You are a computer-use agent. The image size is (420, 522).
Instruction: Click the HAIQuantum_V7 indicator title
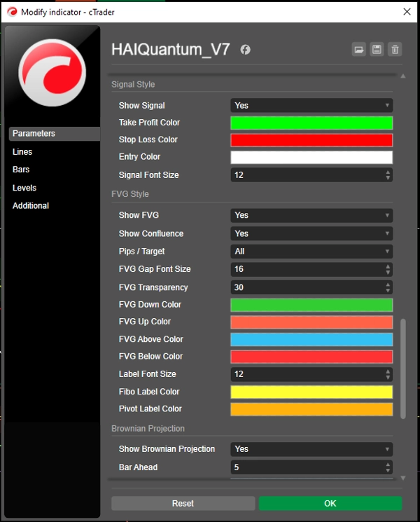171,50
